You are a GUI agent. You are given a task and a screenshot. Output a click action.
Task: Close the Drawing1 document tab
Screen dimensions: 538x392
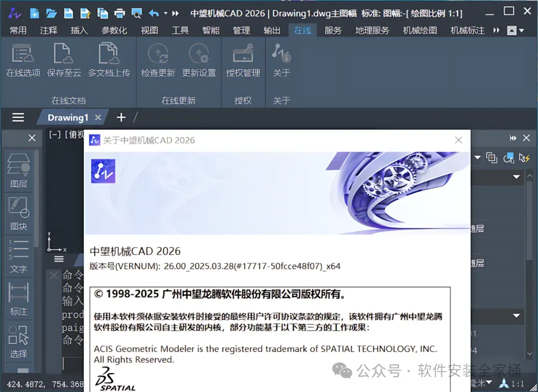[x=98, y=117]
